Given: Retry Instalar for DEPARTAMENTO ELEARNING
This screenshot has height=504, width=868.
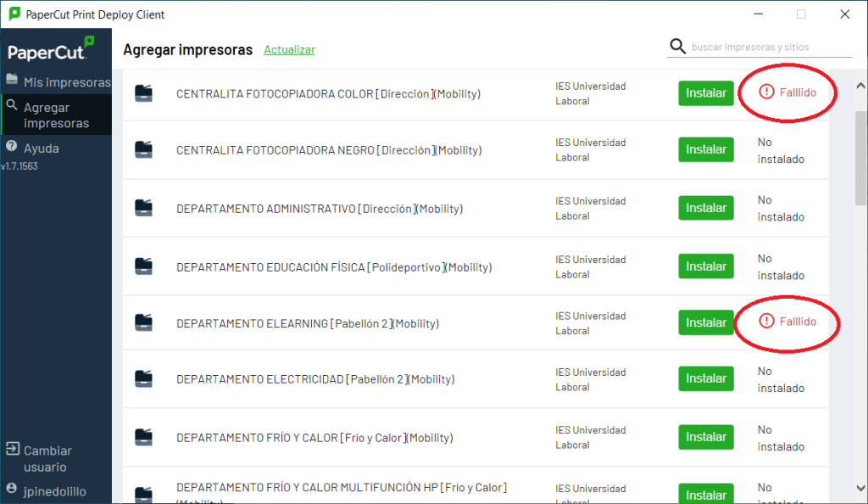Looking at the screenshot, I should tap(705, 322).
